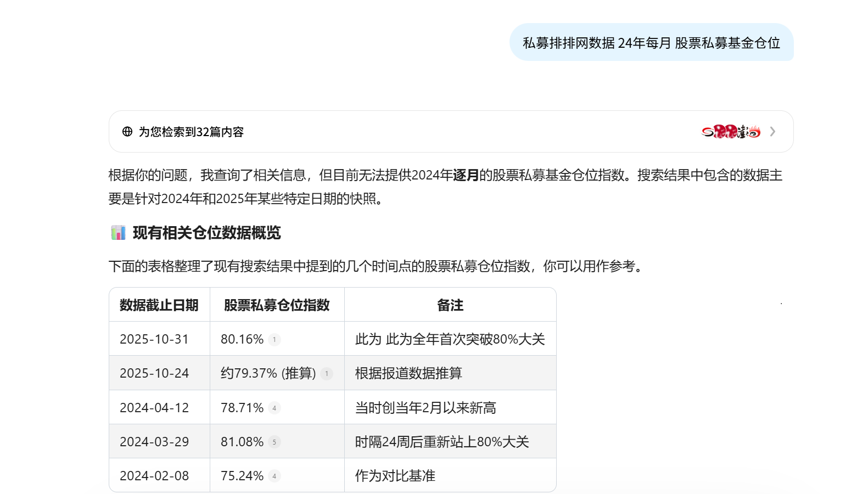The height and width of the screenshot is (494, 868).
Task: Click the 数据截止日期 column header
Action: coord(159,305)
